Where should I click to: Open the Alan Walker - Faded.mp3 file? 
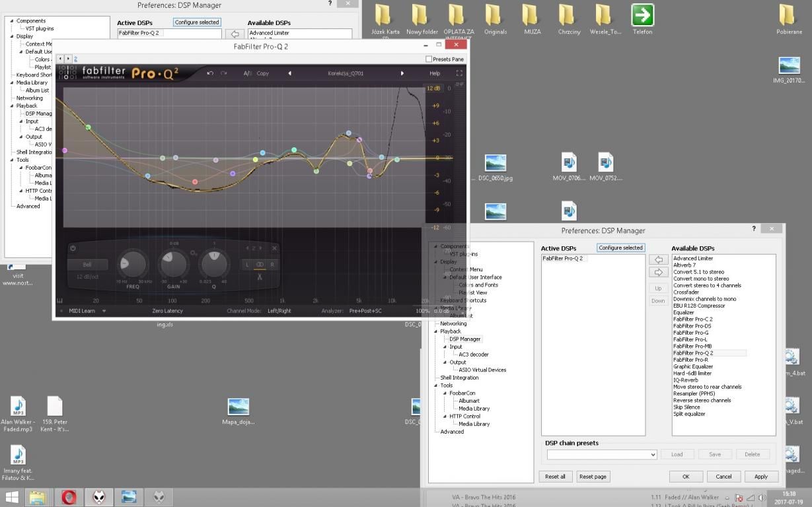point(17,414)
